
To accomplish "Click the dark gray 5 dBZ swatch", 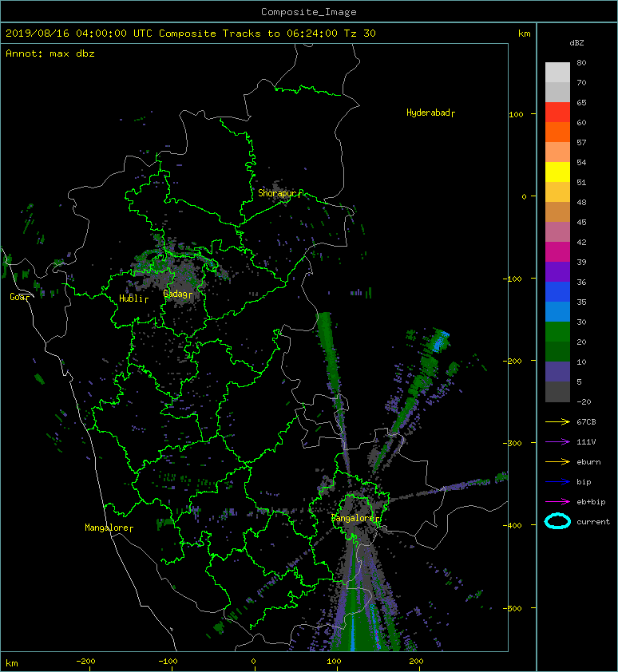I will [557, 392].
